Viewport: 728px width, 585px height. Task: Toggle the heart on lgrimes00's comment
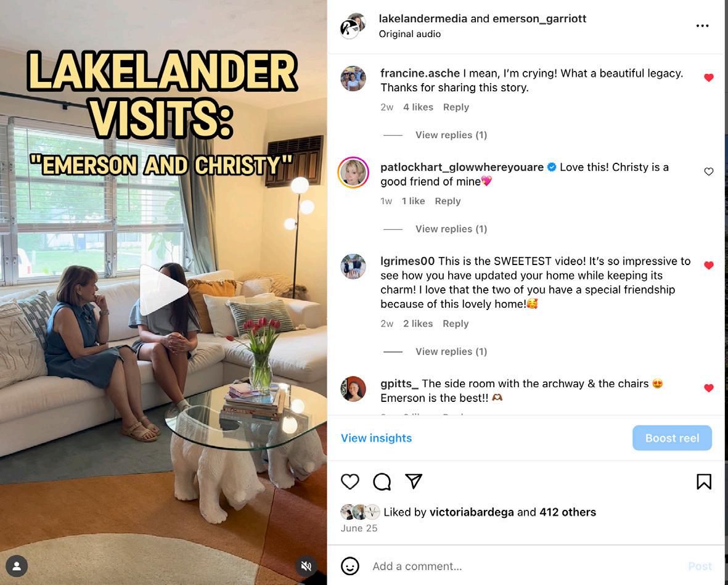point(708,265)
